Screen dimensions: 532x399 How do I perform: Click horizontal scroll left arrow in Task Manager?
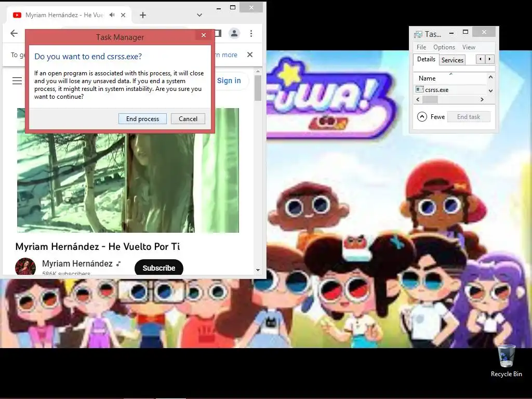click(418, 99)
